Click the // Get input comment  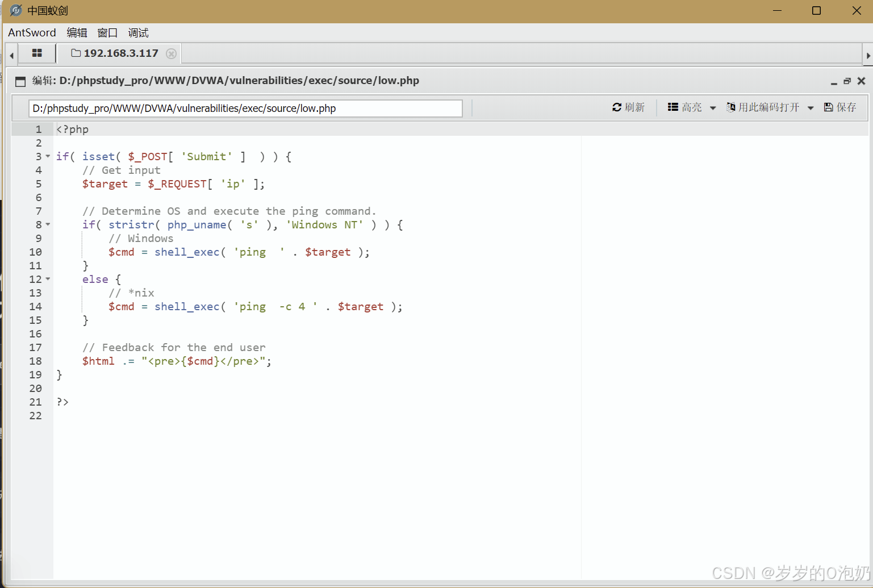[122, 170]
